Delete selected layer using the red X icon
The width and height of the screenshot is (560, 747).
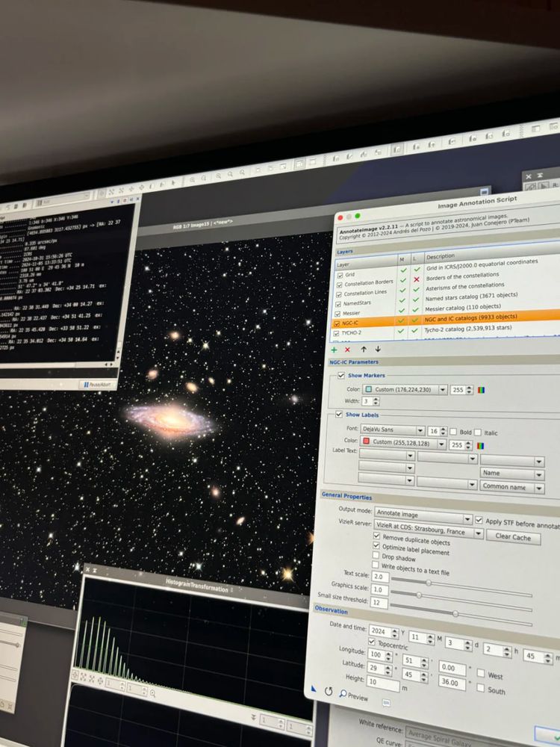348,350
